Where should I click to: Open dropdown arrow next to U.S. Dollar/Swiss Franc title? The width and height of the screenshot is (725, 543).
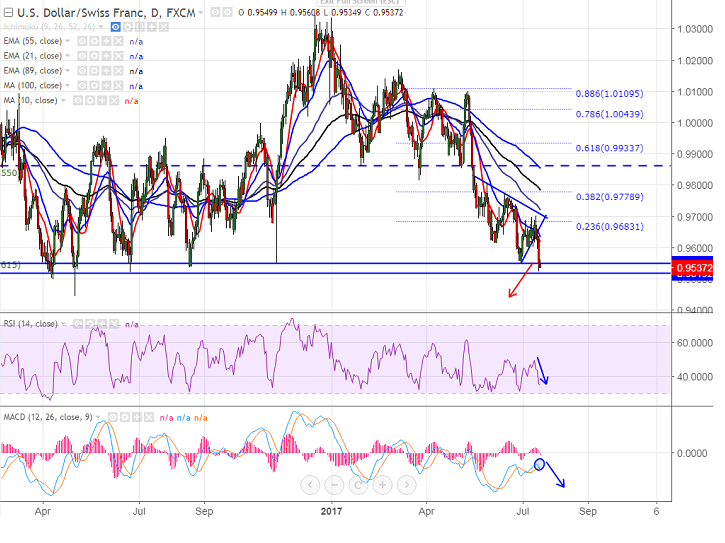click(x=201, y=13)
